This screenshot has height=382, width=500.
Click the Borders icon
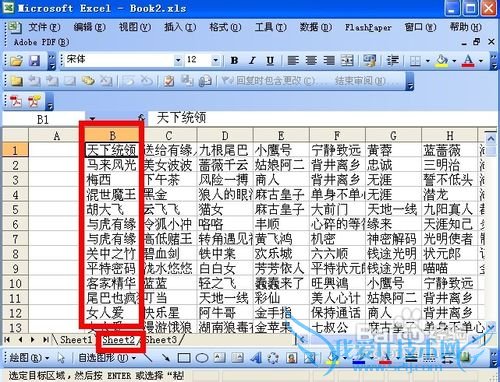click(x=415, y=61)
